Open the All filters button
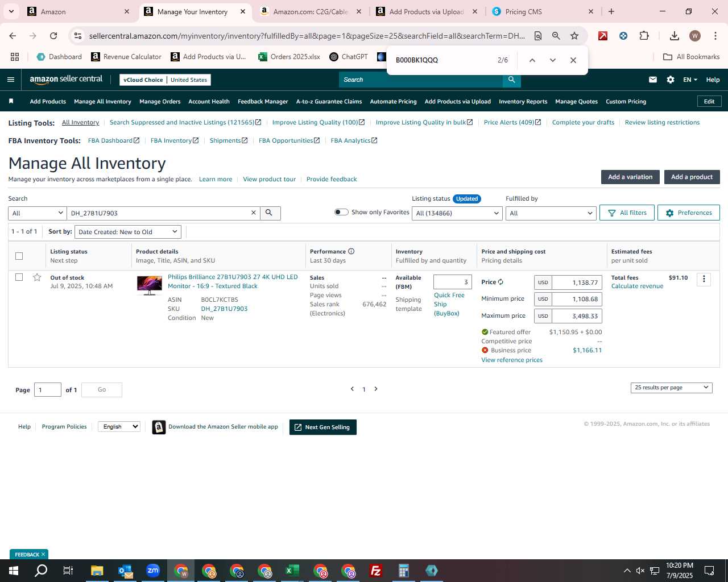The height and width of the screenshot is (582, 728). coord(627,213)
